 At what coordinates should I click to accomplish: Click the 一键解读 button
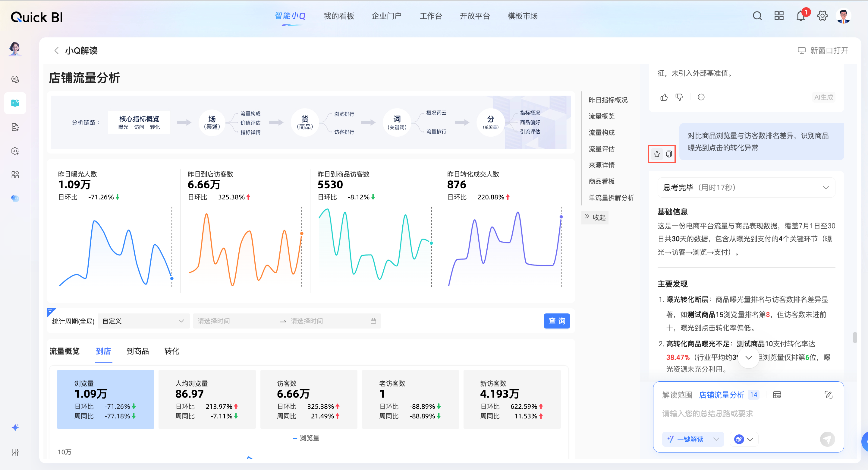685,439
